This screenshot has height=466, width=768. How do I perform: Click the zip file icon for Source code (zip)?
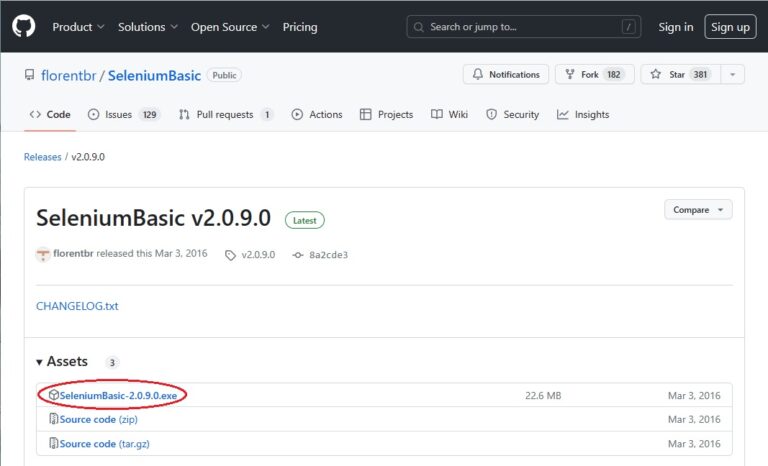coord(54,420)
